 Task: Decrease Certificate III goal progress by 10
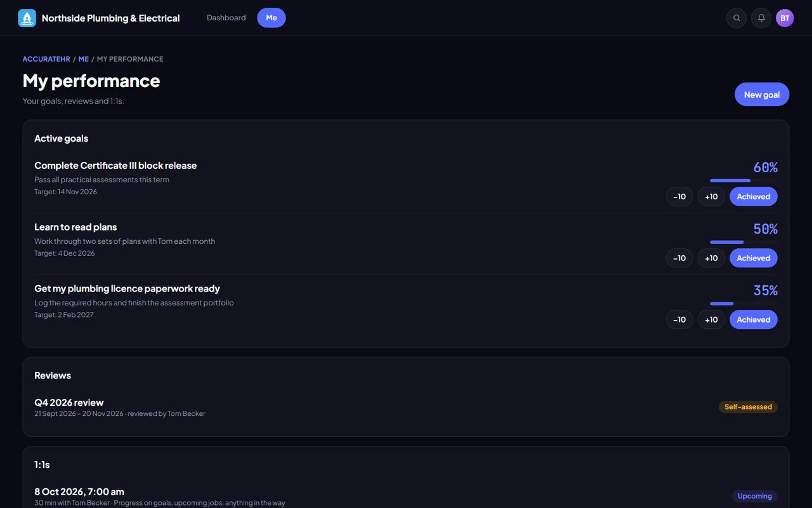tap(679, 197)
